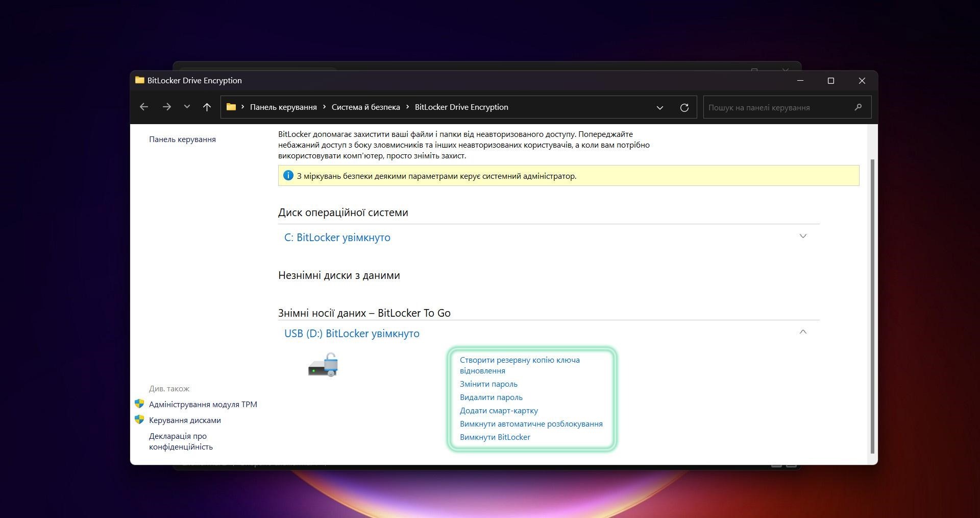Viewport: 980px width, 518px height.
Task: Click the vertical scrollbar on the right
Action: tap(872, 307)
